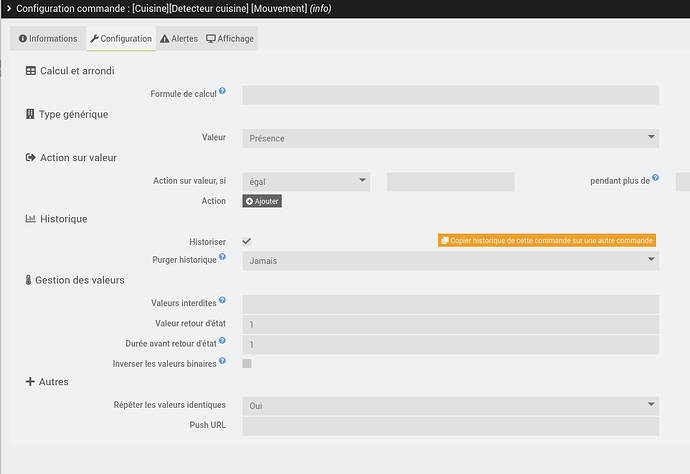Click the pendant plus de duration field
Viewport: 690px width, 474px height.
[683, 182]
